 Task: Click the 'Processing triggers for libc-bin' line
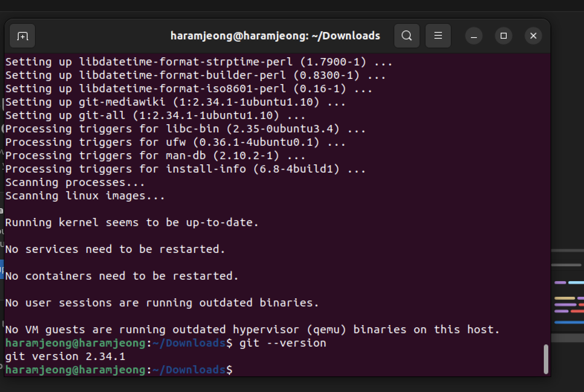pos(185,129)
